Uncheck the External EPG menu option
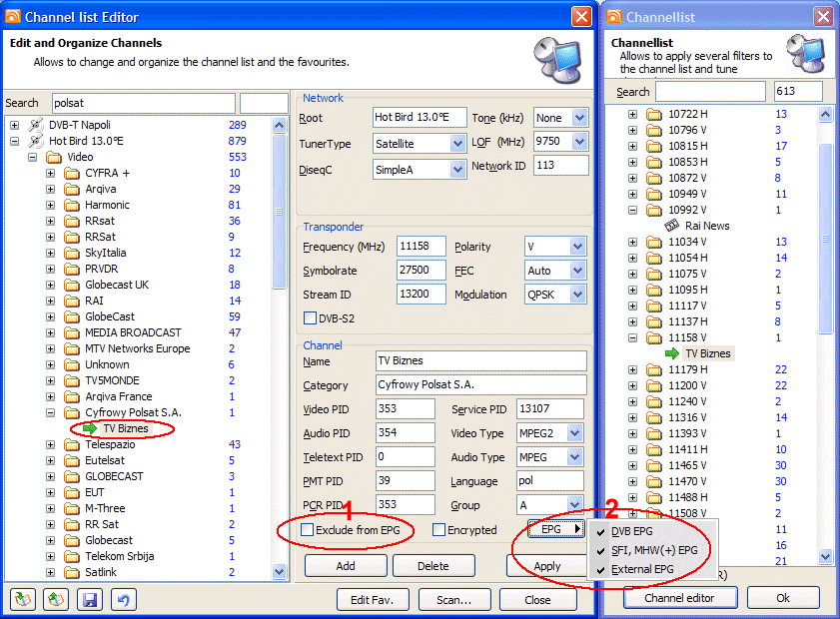 click(651, 569)
